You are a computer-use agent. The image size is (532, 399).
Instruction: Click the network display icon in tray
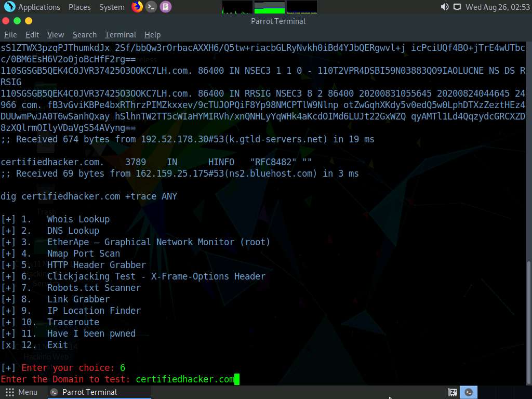coord(457,7)
